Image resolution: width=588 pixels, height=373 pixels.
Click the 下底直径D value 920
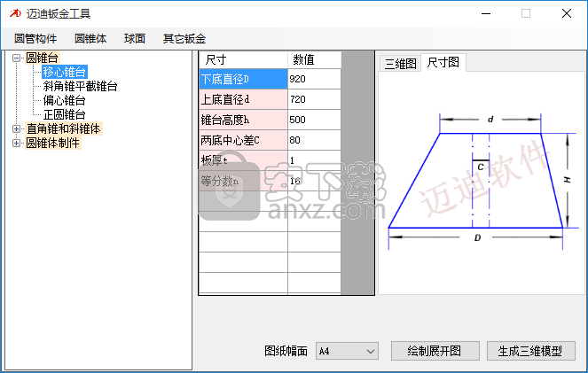tap(314, 79)
